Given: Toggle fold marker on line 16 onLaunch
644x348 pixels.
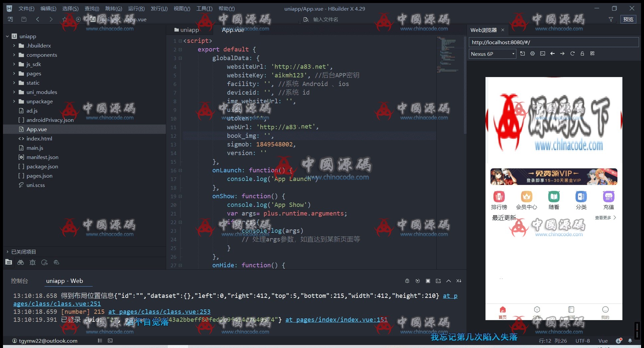Looking at the screenshot, I should pos(180,170).
